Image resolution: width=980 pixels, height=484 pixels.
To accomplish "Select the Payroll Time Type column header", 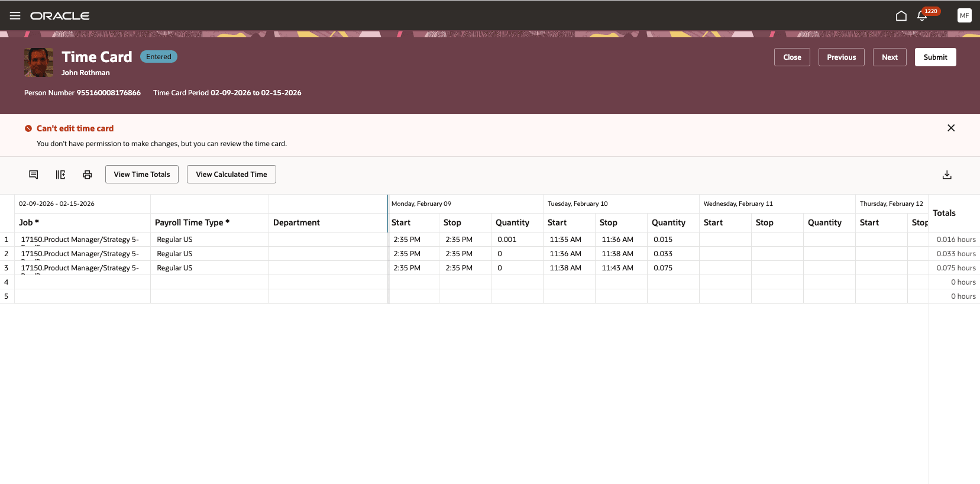I will (209, 222).
